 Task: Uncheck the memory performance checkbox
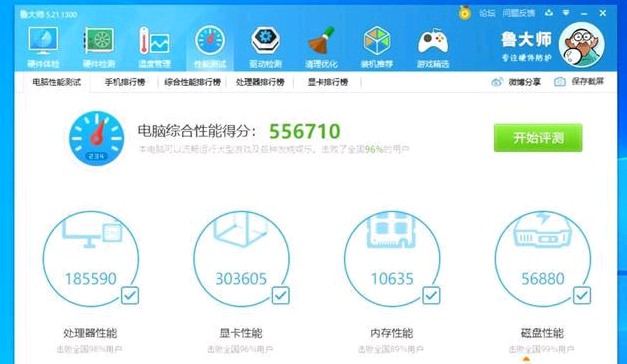click(431, 296)
